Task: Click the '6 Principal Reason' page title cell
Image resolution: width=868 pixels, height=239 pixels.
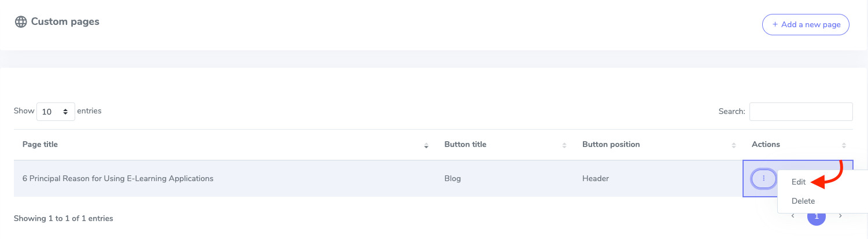Action: pos(118,179)
